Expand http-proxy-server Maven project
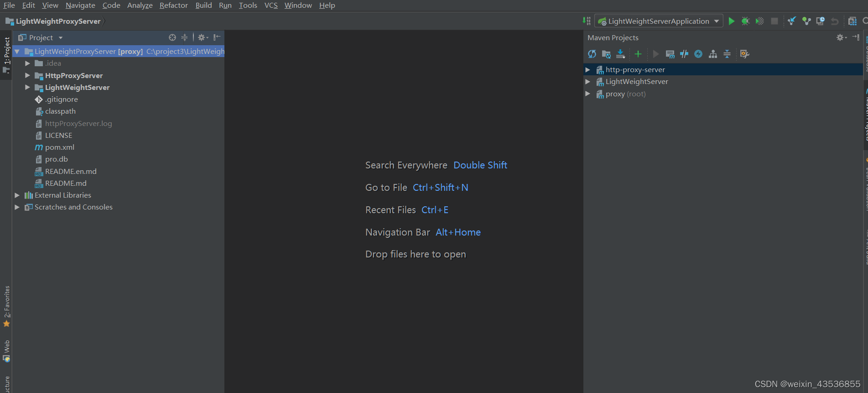 [x=588, y=70]
